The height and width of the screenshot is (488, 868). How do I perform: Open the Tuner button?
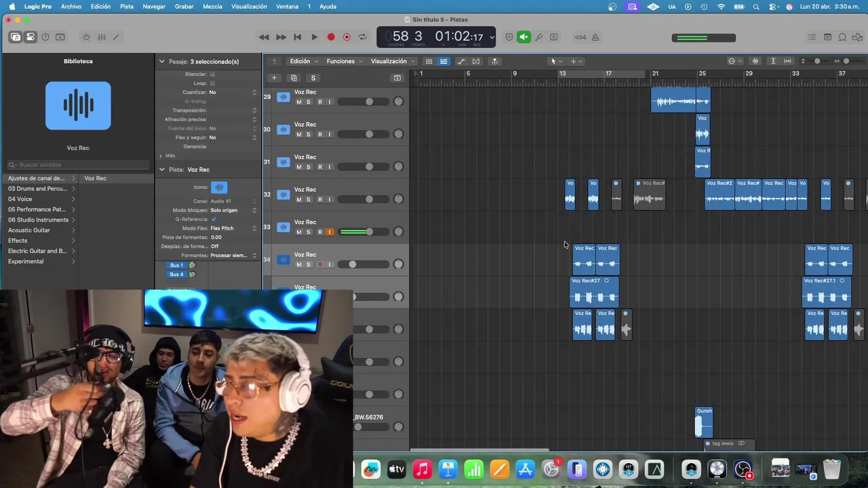pyautogui.click(x=539, y=37)
